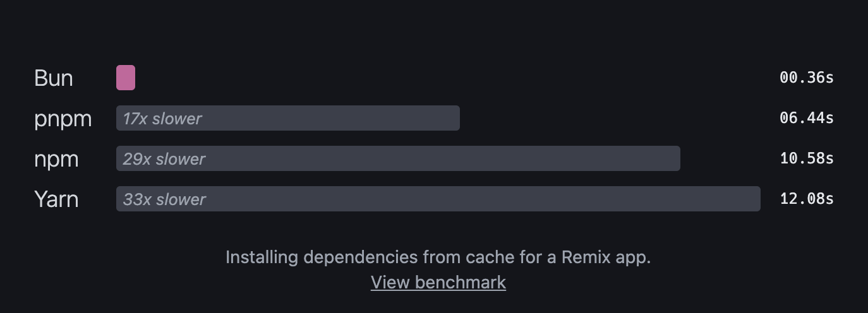Viewport: 868px width, 313px height.
Task: Click the 00.36s time value
Action: point(807,78)
